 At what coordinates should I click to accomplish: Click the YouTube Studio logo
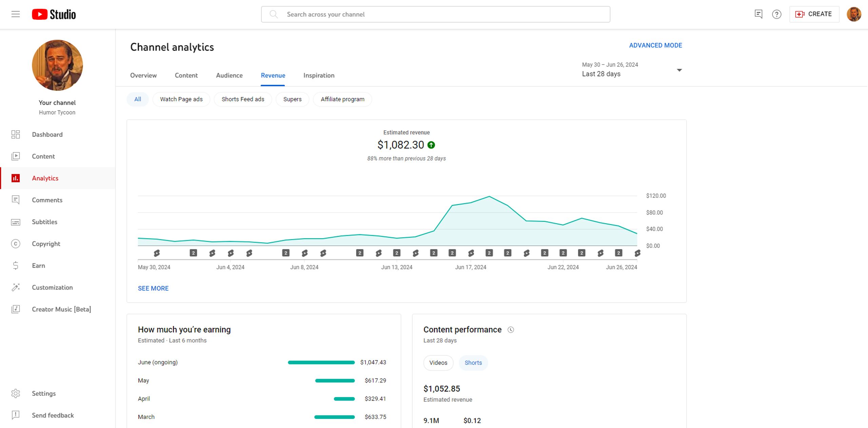(x=54, y=14)
